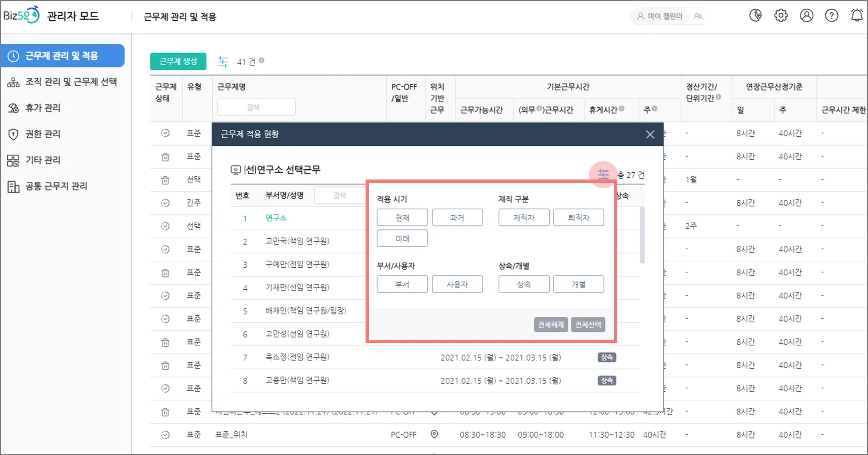The height and width of the screenshot is (455, 868).
Task: Open the user profile icon
Action: (x=806, y=16)
